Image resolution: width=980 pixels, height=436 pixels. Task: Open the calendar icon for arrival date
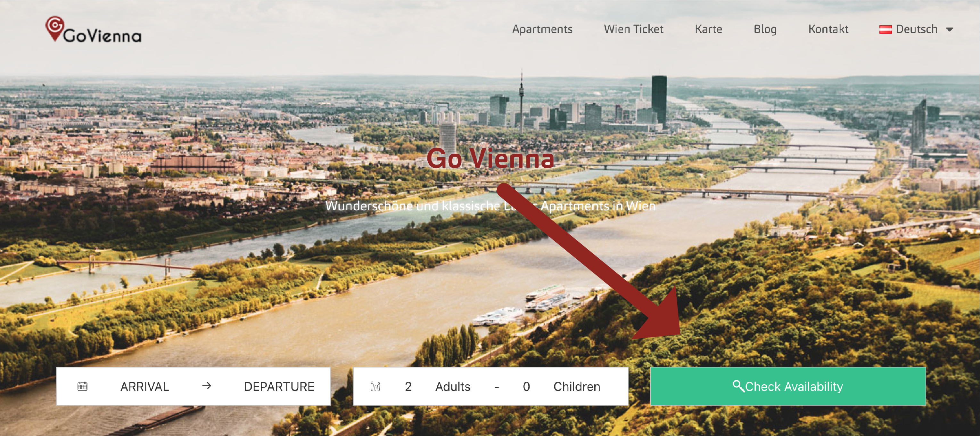(x=83, y=386)
